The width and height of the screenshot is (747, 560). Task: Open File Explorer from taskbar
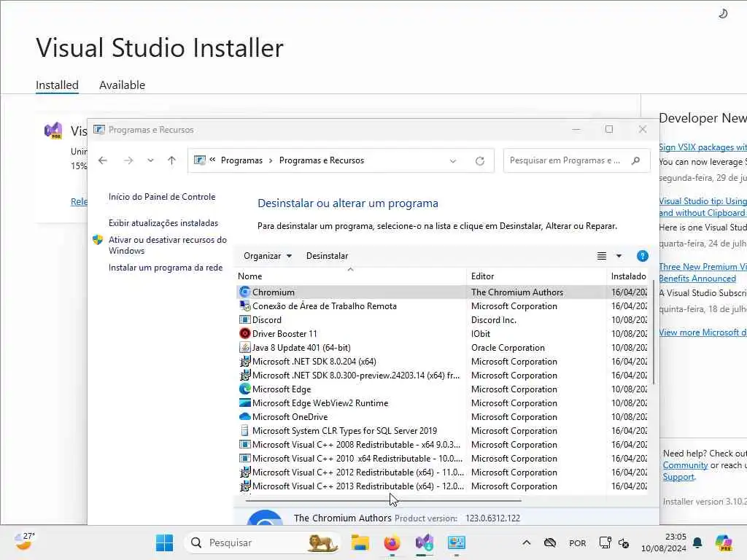[360, 542]
